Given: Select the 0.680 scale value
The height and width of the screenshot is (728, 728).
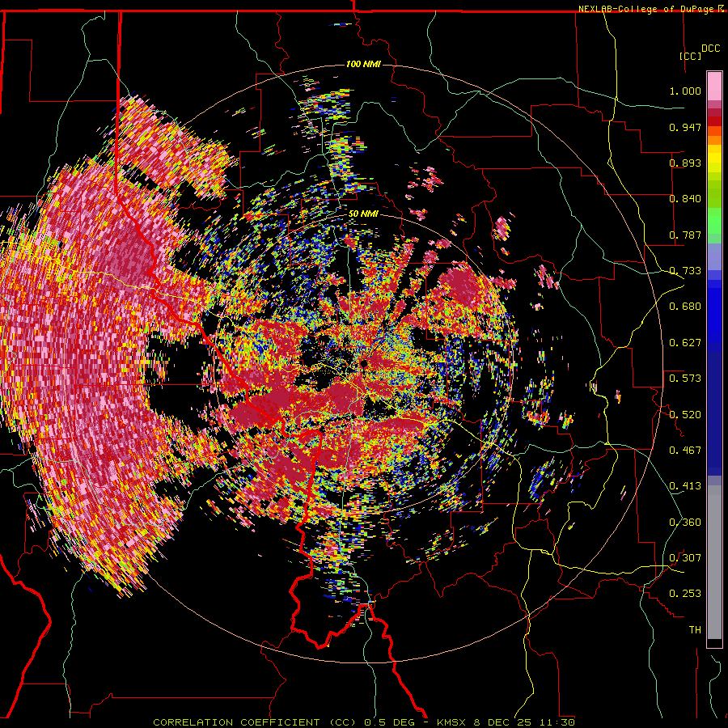Looking at the screenshot, I should click(685, 307).
